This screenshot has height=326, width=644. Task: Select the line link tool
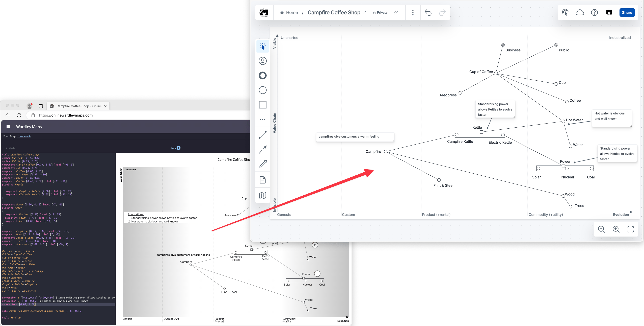click(262, 135)
